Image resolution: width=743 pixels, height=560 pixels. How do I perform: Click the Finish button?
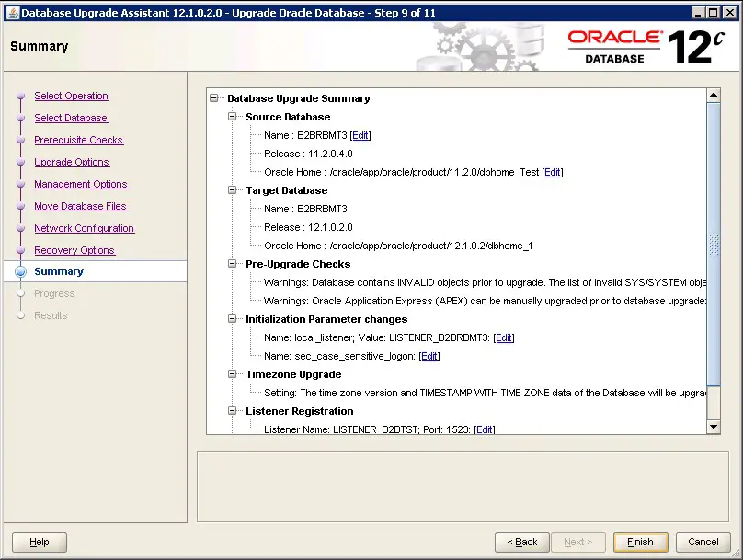[x=640, y=542]
